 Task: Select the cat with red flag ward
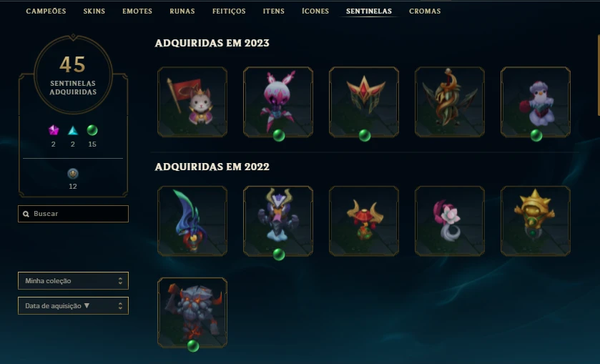[x=192, y=102]
